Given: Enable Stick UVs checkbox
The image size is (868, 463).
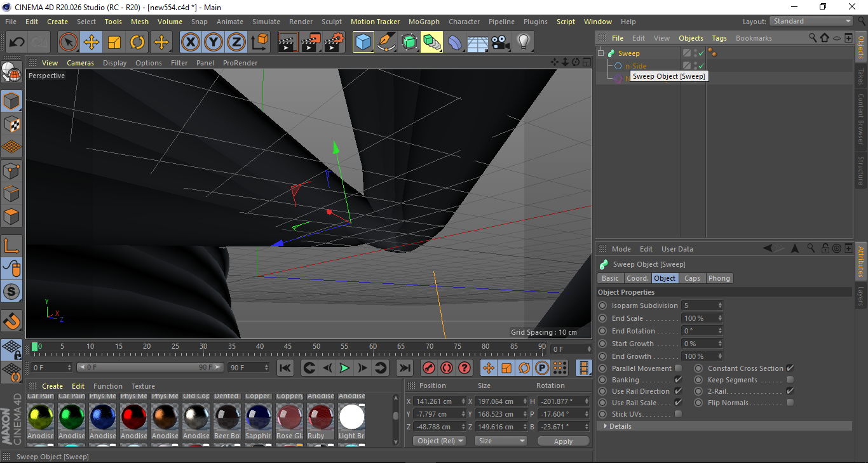Looking at the screenshot, I should click(x=678, y=414).
